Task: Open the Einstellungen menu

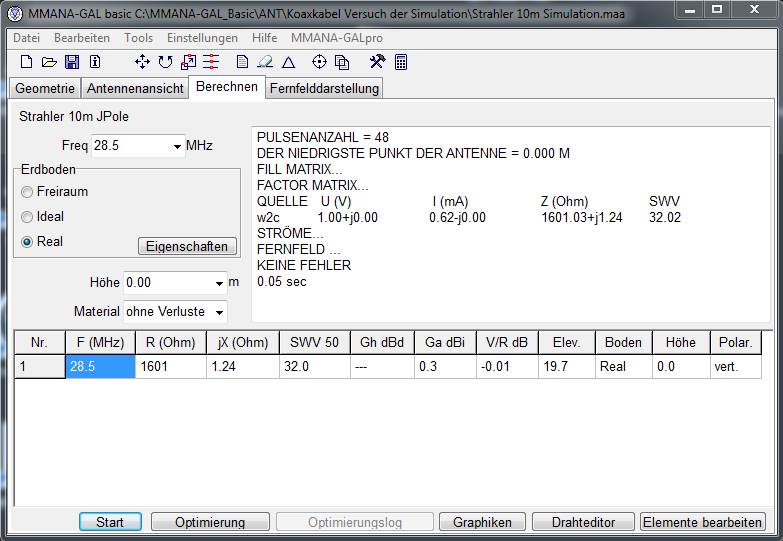Action: click(202, 38)
